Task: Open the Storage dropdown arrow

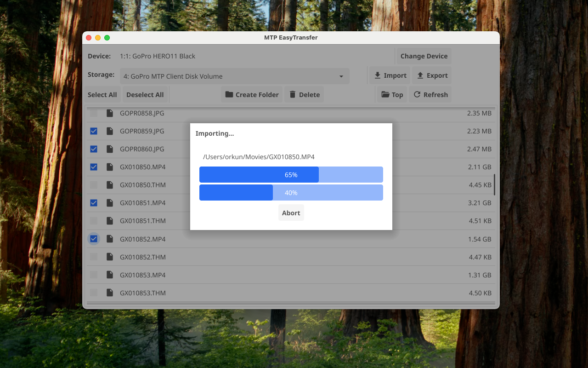Action: click(341, 76)
